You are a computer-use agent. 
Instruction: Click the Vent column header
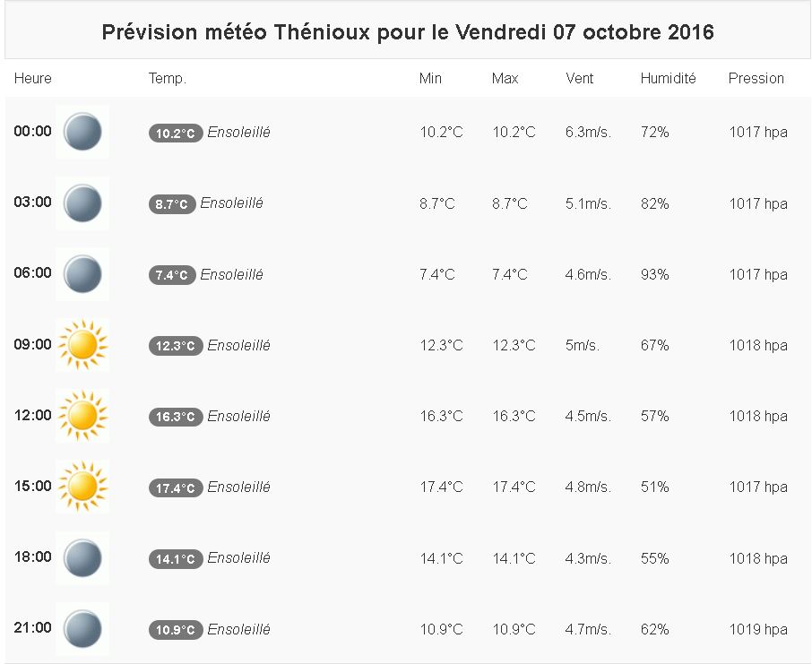pos(580,79)
